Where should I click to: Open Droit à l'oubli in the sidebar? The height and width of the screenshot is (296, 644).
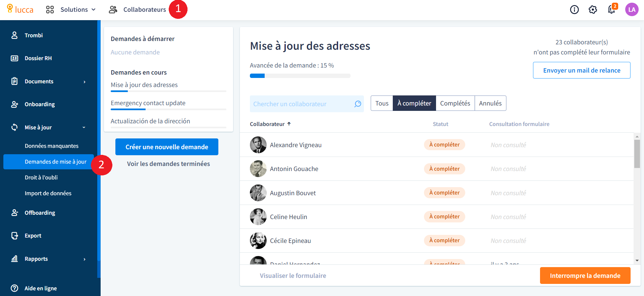(41, 177)
